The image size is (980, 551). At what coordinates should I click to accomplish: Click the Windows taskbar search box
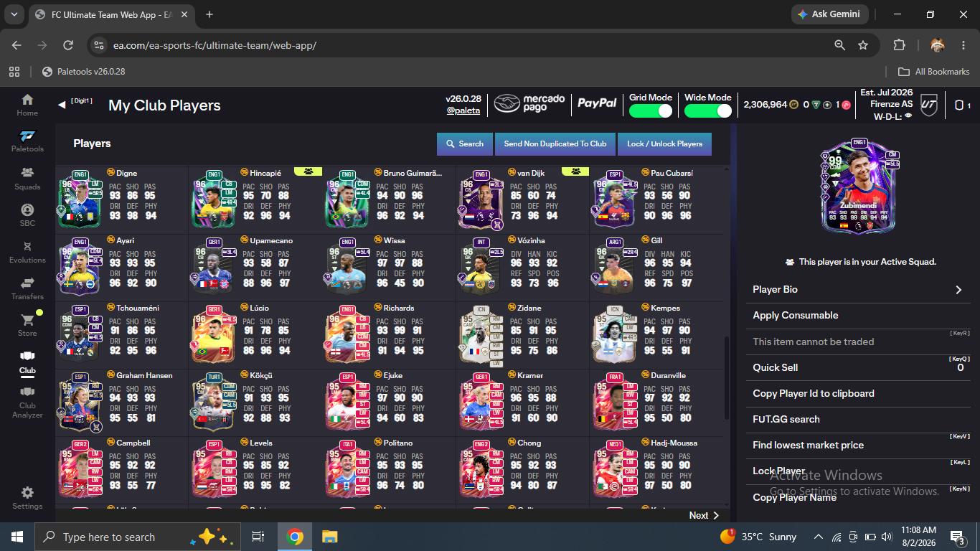138,537
